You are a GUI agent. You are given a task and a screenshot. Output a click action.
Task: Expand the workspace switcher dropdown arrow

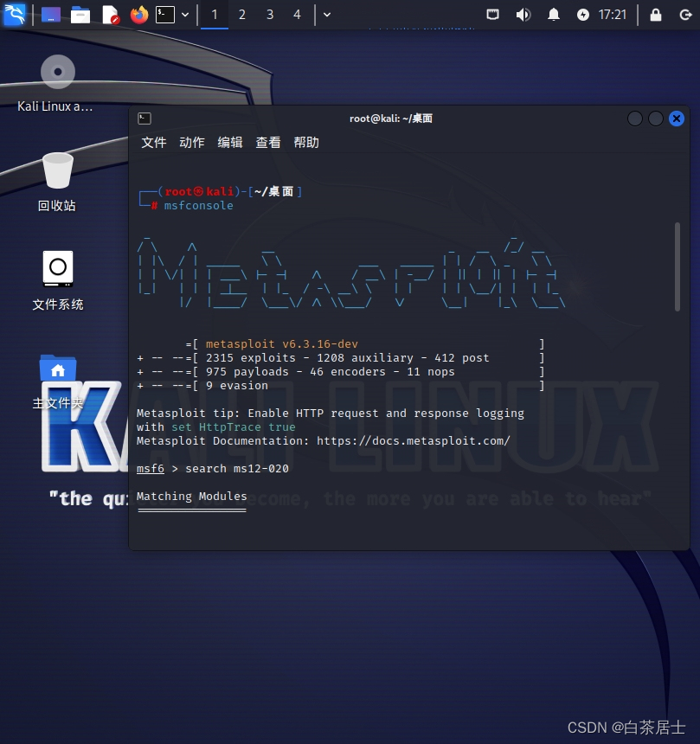click(x=327, y=15)
